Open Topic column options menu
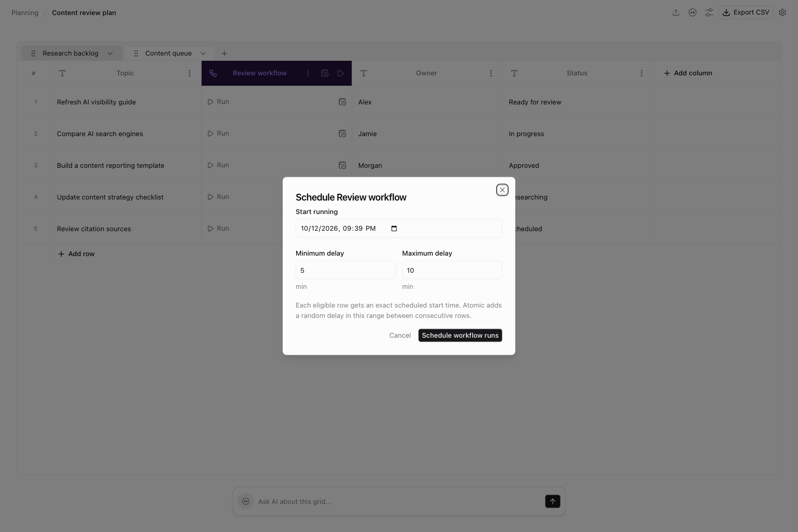Screen dimensions: 798x532 pos(190,73)
